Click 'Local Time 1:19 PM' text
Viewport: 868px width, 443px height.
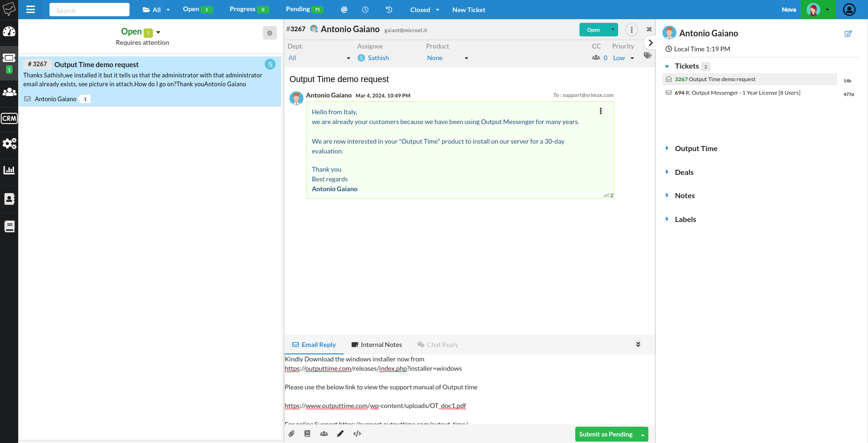[702, 49]
